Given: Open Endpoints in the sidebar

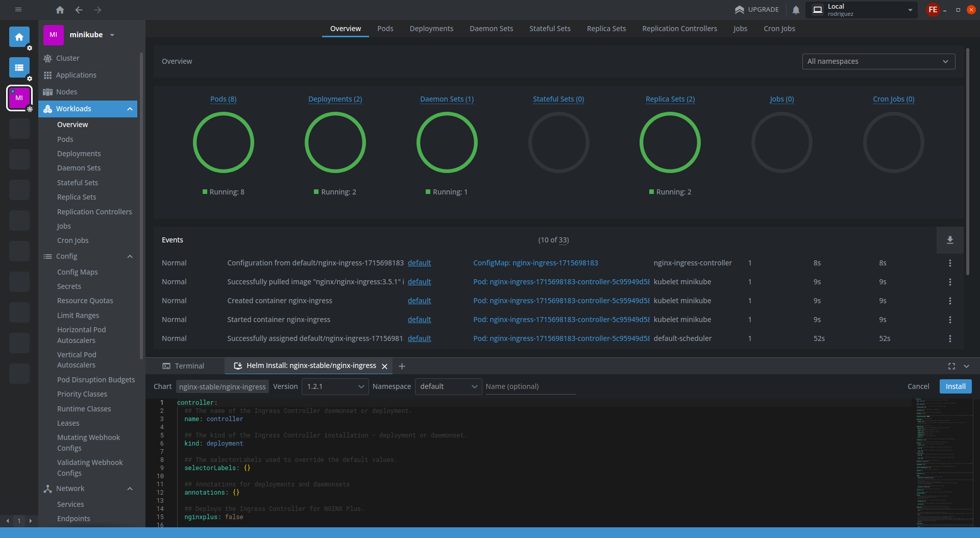Looking at the screenshot, I should click(73, 519).
